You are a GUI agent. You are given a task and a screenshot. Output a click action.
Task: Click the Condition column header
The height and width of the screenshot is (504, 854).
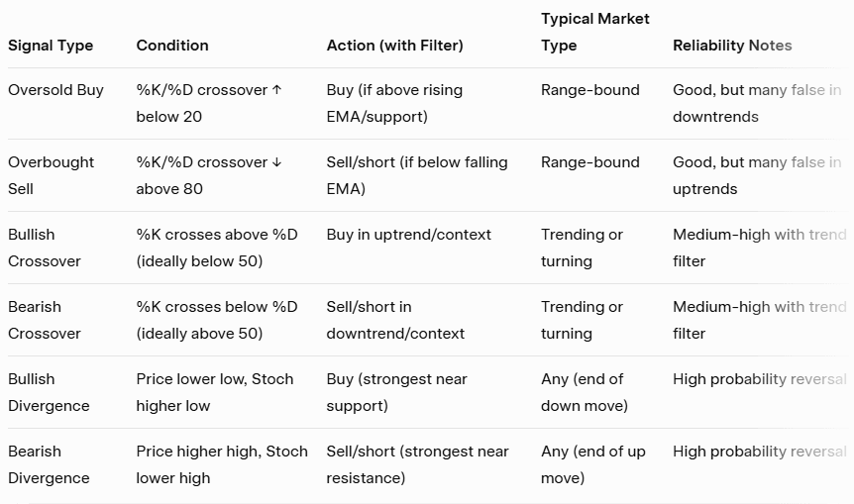tap(172, 46)
